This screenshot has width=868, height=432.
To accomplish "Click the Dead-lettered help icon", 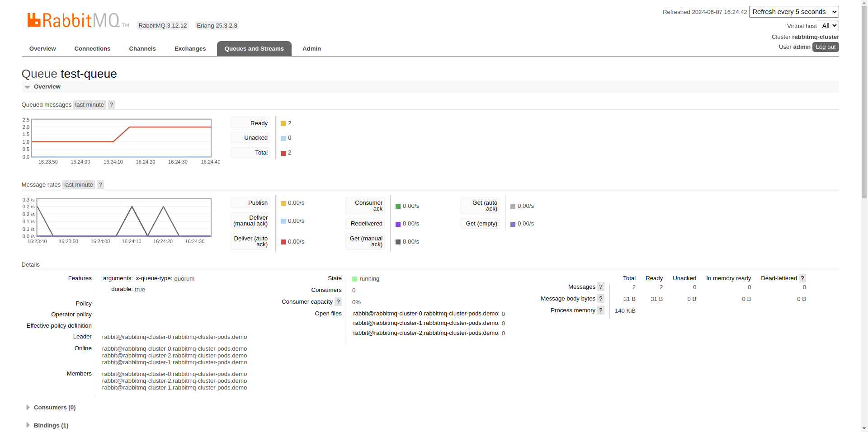I will point(802,278).
